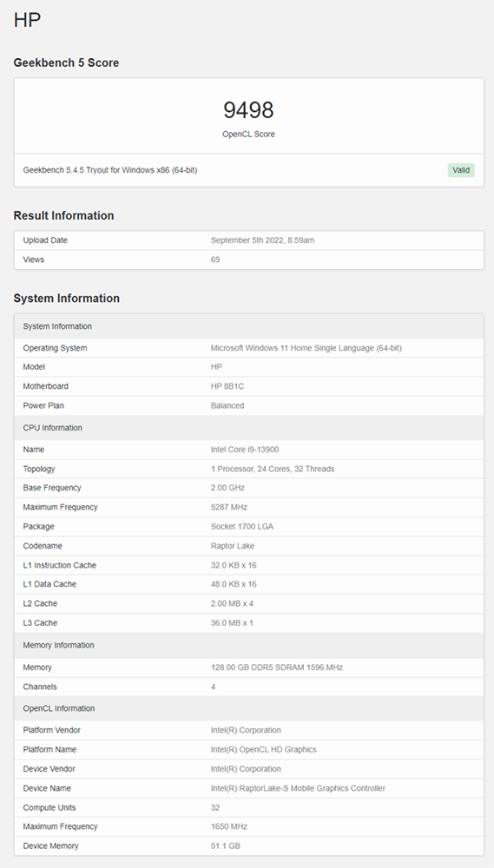The image size is (494, 868).
Task: Select the L3 Cache 36.0 MB value
Action: 232,622
